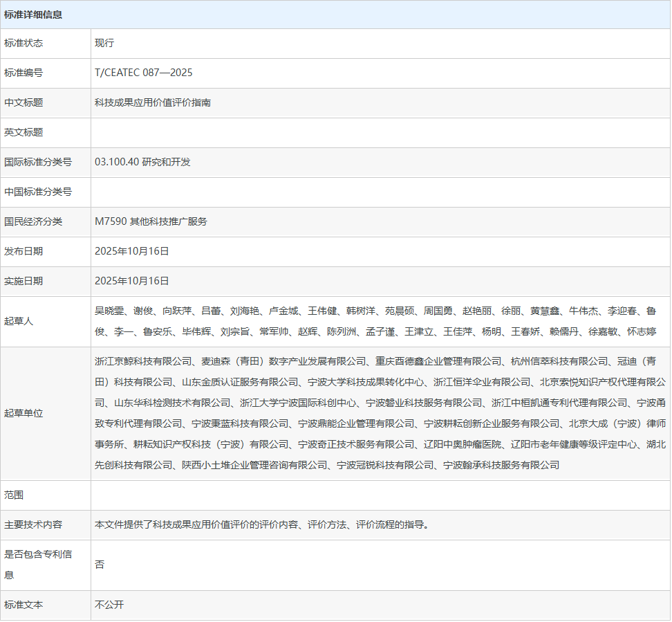The image size is (672, 622).
Task: Click the date value in the 发布日期 row
Action: pyautogui.click(x=132, y=251)
